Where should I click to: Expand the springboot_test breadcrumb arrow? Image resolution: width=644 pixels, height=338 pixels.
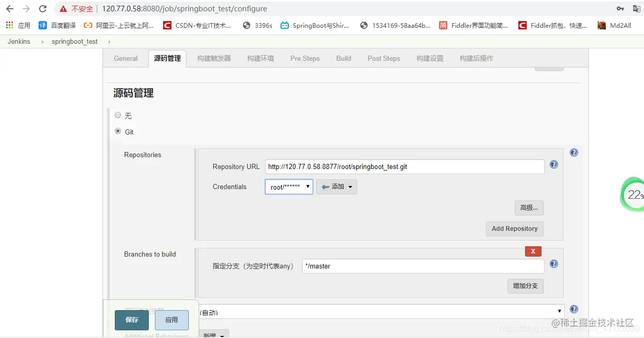110,41
